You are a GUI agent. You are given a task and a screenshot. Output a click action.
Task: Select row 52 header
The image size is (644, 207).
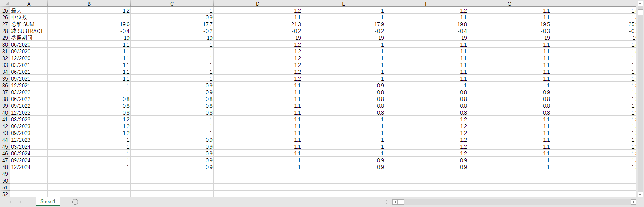tap(5, 194)
